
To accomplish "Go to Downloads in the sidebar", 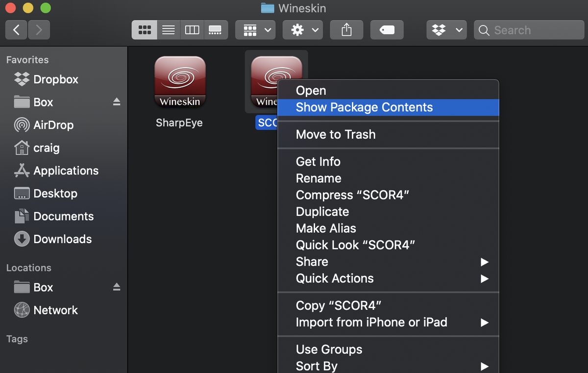I will (x=62, y=239).
